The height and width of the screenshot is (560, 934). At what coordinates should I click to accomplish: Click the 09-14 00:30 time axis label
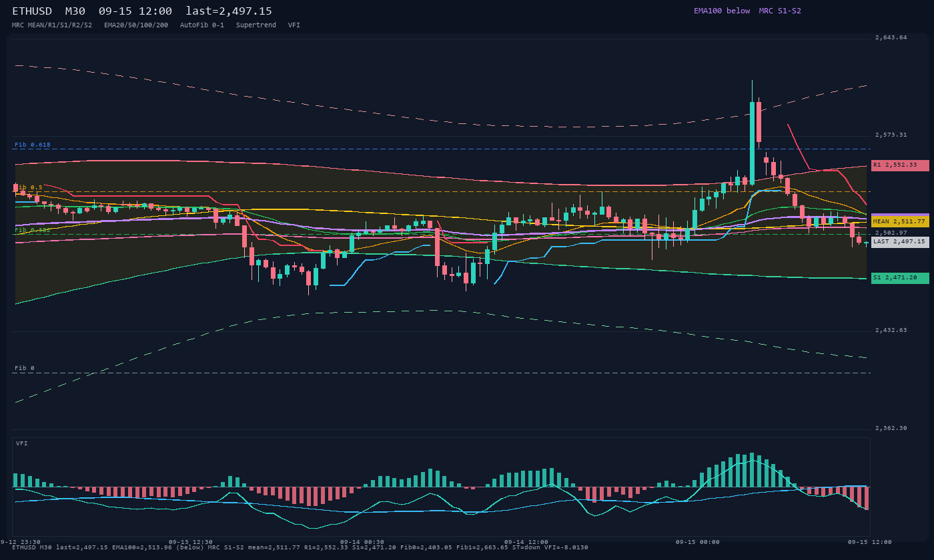click(x=362, y=542)
